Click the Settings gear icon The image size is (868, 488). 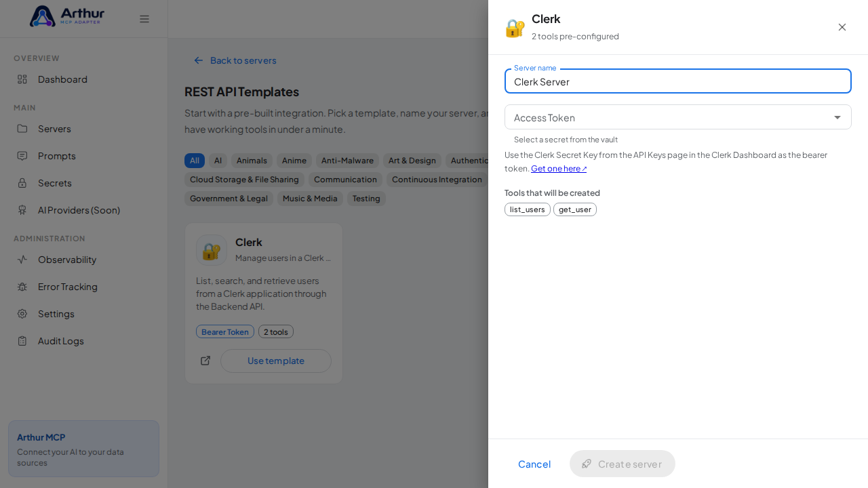click(22, 314)
